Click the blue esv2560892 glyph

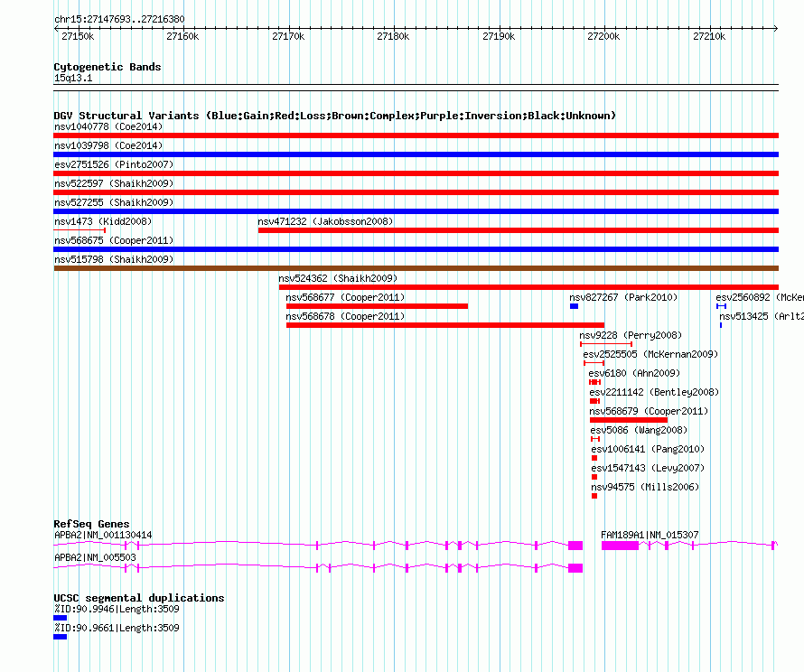tap(721, 306)
